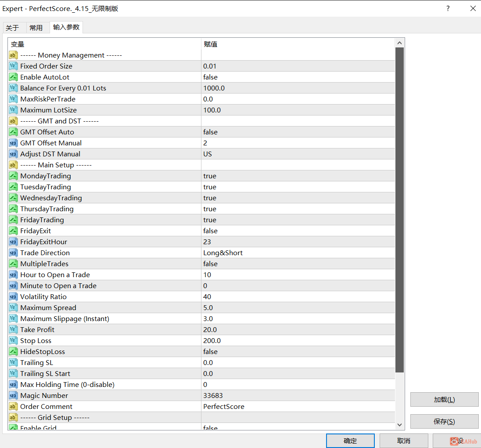The image size is (481, 448).
Task: Click the scroll up arrow of parameter list
Action: [399, 43]
